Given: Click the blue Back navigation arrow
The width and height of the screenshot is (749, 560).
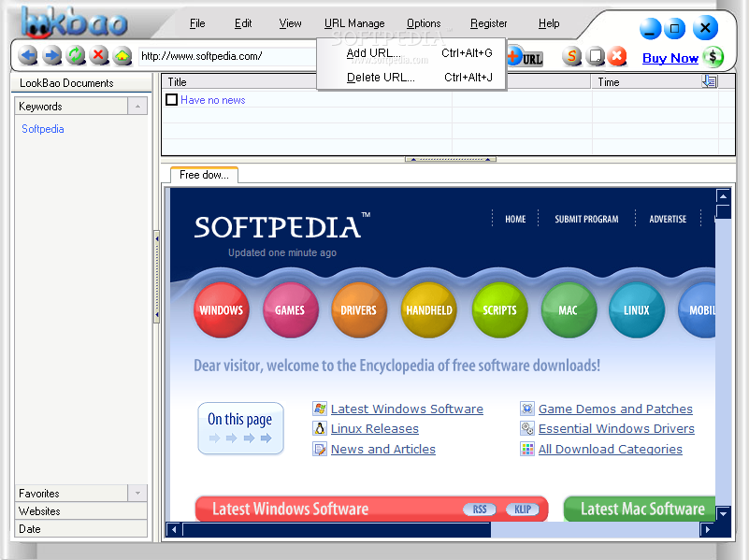Looking at the screenshot, I should pyautogui.click(x=28, y=56).
